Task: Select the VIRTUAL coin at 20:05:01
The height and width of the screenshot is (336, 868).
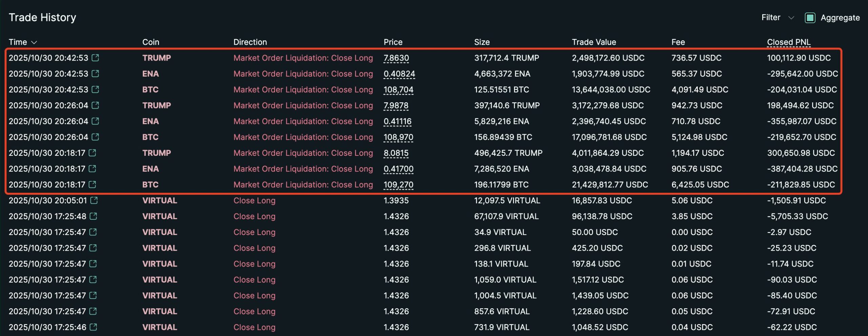Action: tap(159, 201)
